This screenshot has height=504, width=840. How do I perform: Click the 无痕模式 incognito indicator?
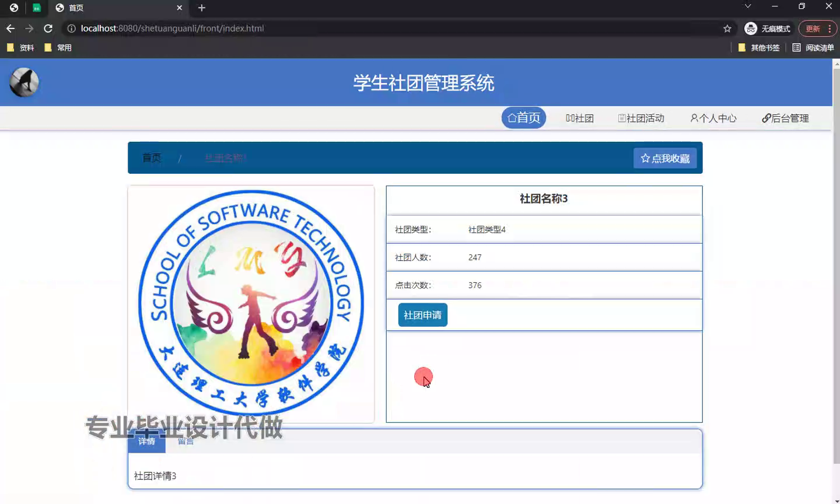(x=768, y=29)
